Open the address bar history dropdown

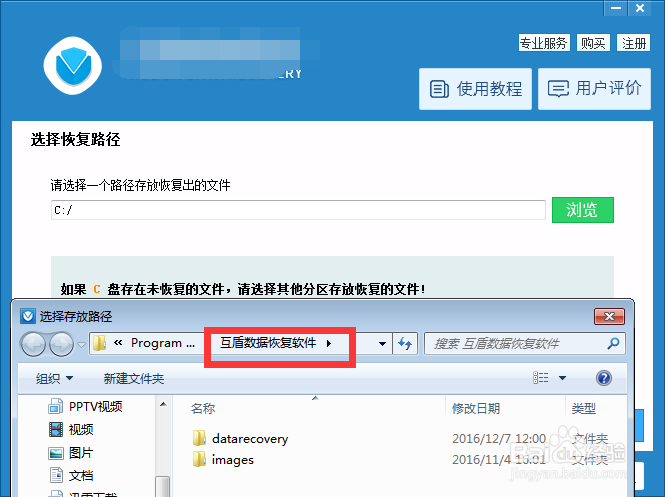[382, 343]
